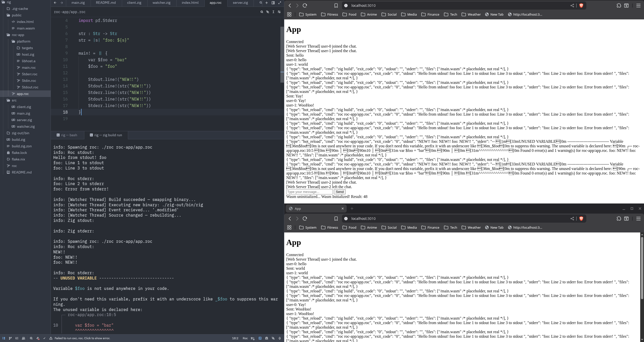644x342 pixels.
Task: Toggle the project panel in status bar
Action: (4, 338)
